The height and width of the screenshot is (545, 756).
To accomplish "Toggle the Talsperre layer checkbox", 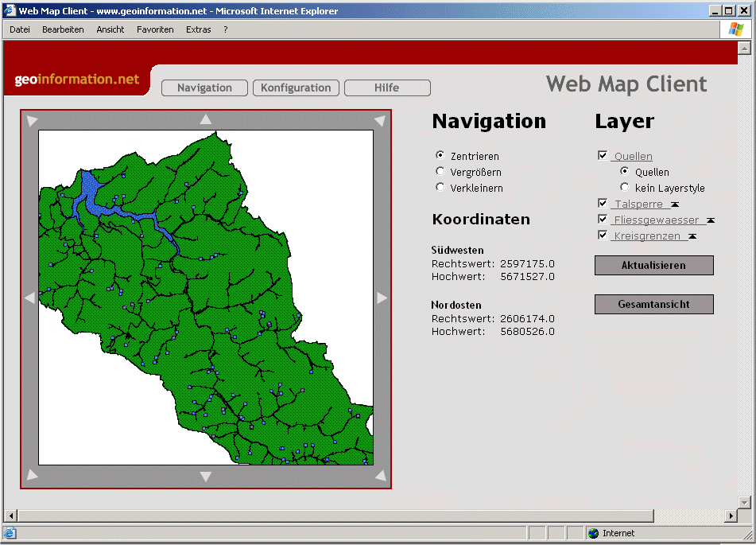I will tap(603, 203).
